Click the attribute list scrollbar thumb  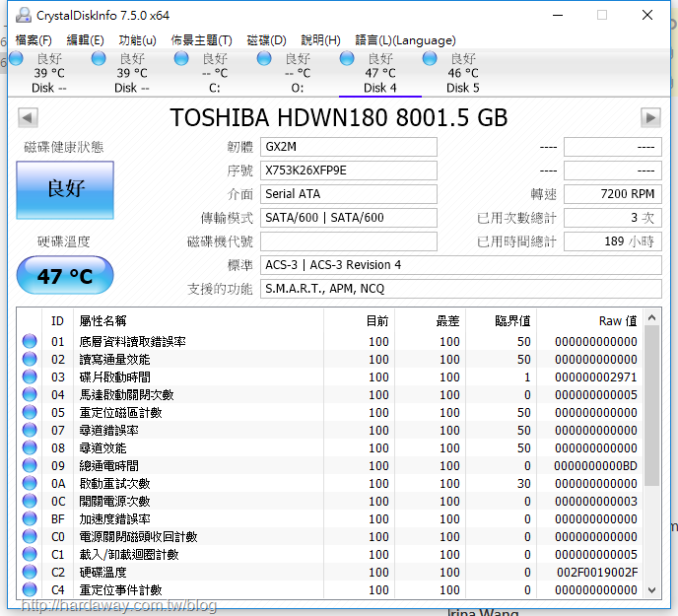click(652, 406)
